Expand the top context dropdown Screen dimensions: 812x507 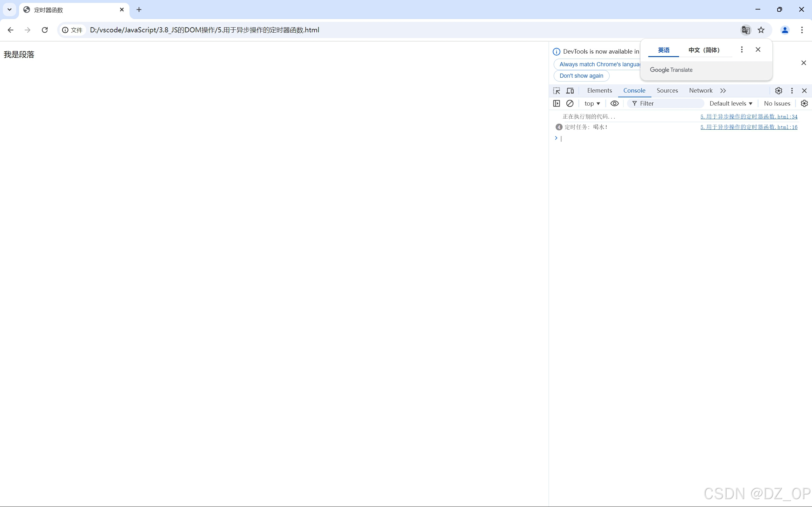tap(592, 103)
